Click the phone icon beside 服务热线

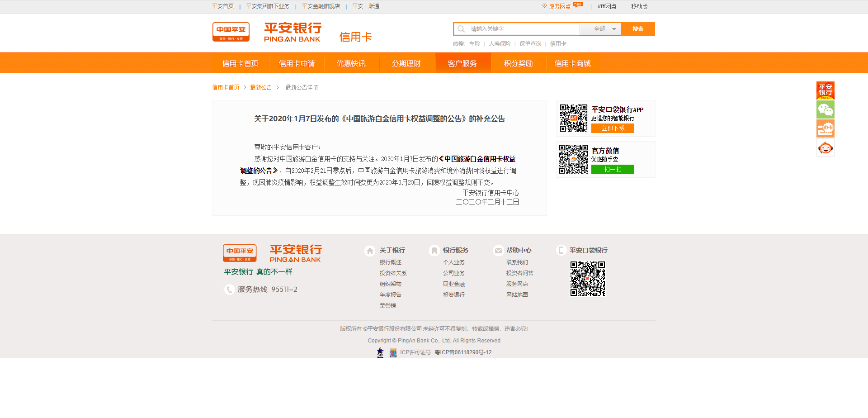tap(229, 290)
